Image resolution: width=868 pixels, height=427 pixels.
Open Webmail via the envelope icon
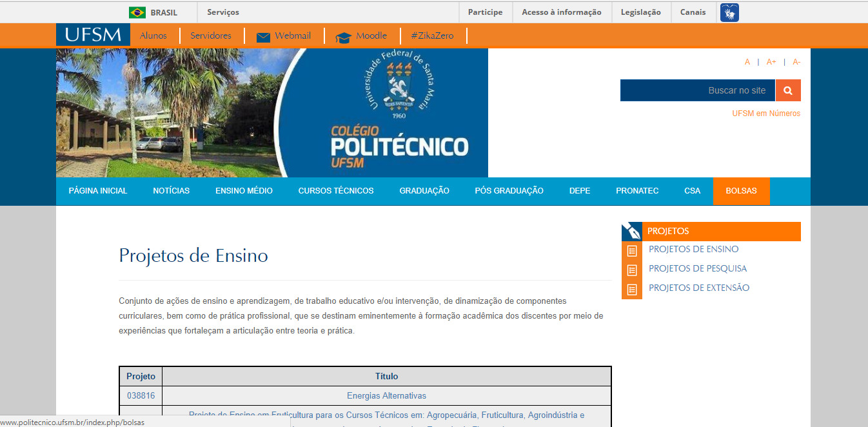coord(262,37)
